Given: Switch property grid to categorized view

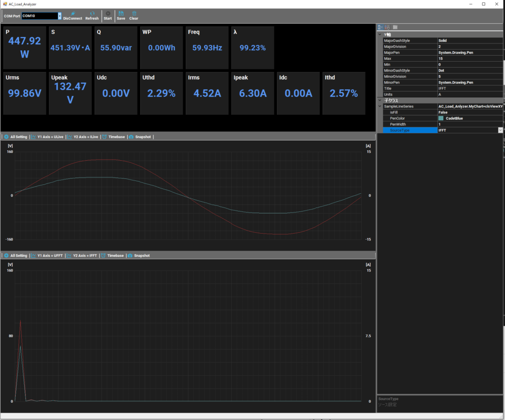Looking at the screenshot, I should [380, 27].
